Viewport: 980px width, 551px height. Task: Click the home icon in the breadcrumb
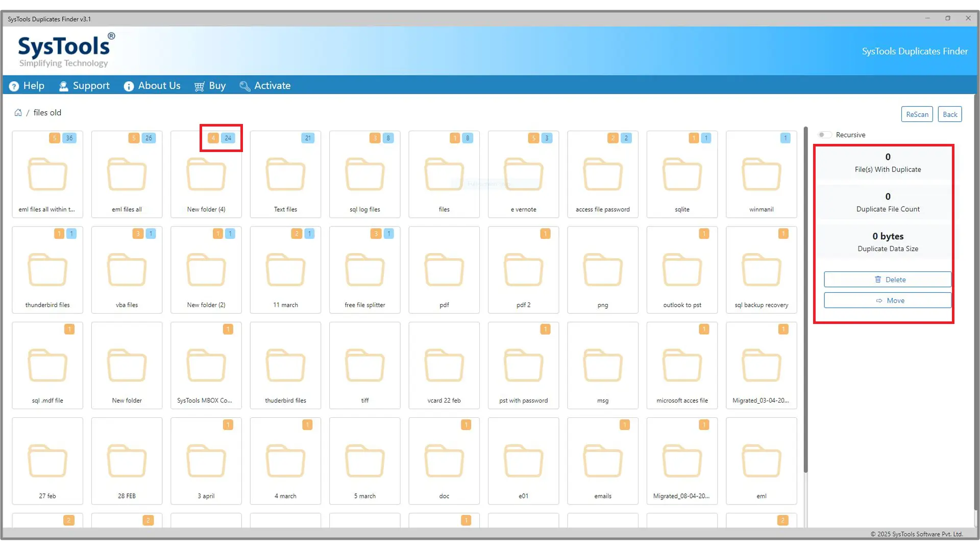18,113
